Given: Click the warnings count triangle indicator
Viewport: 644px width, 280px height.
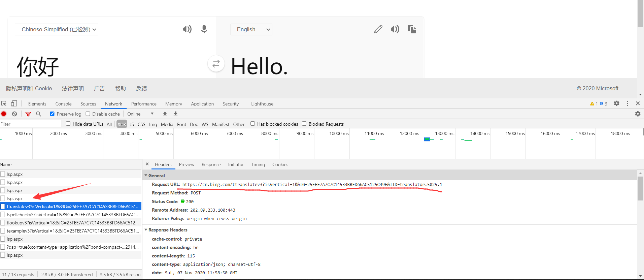Looking at the screenshot, I should click(594, 104).
